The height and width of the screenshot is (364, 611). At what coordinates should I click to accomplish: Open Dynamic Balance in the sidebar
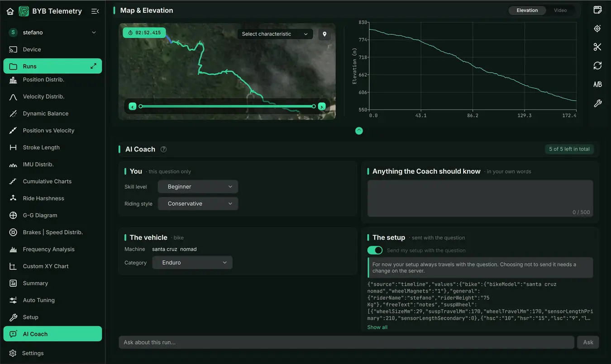[x=53, y=113]
